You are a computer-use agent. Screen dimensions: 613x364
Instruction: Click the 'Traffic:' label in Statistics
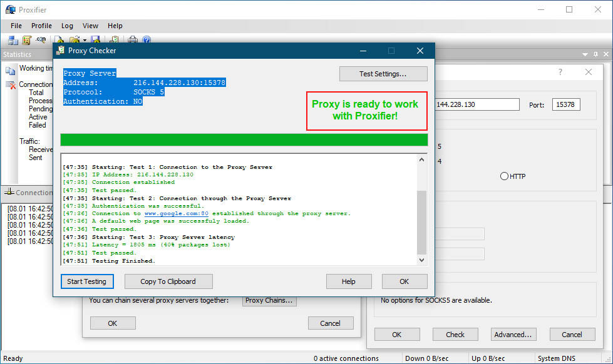coord(29,141)
